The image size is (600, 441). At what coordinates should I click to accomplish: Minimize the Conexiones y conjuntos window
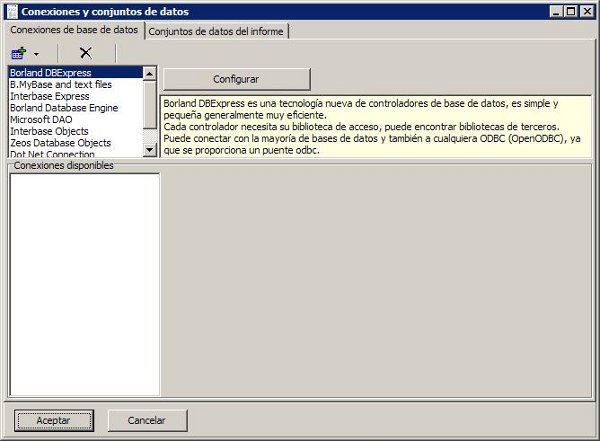[x=556, y=11]
